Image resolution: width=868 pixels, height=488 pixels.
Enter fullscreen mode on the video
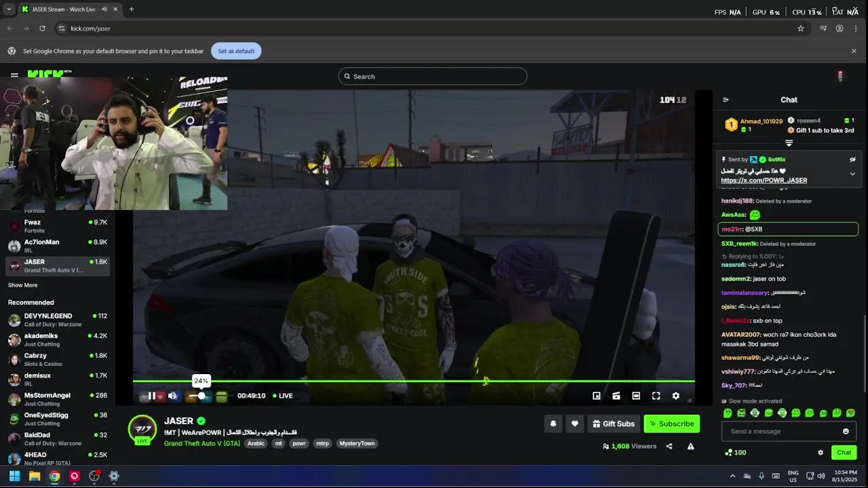click(x=656, y=396)
